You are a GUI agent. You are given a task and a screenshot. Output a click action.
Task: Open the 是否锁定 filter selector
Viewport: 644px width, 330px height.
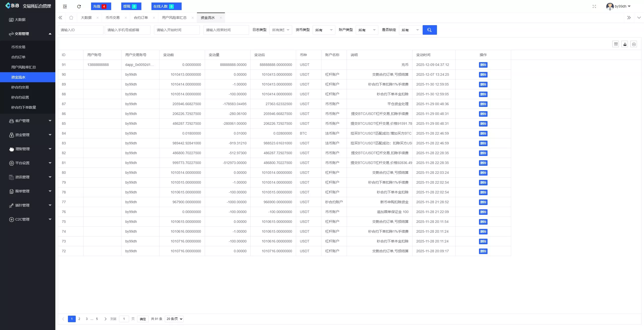[410, 30]
